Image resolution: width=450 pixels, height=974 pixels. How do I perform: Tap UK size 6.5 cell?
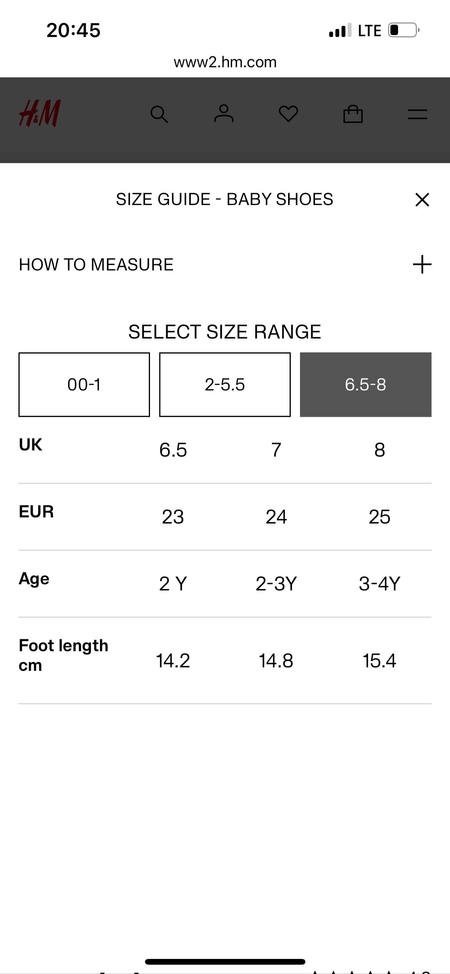[173, 450]
